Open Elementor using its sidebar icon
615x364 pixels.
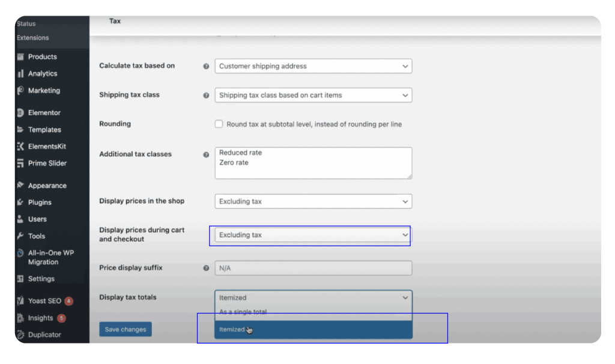[x=21, y=113]
